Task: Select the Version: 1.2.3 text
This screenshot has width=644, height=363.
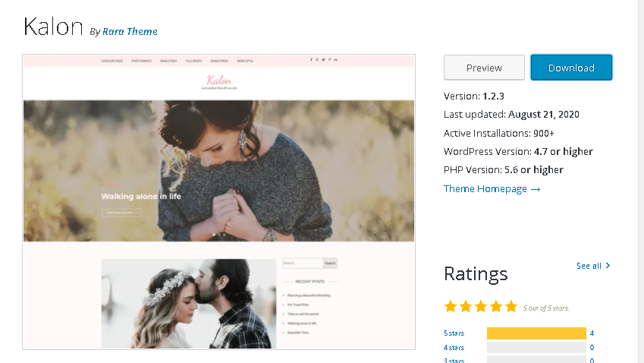Action: [474, 96]
